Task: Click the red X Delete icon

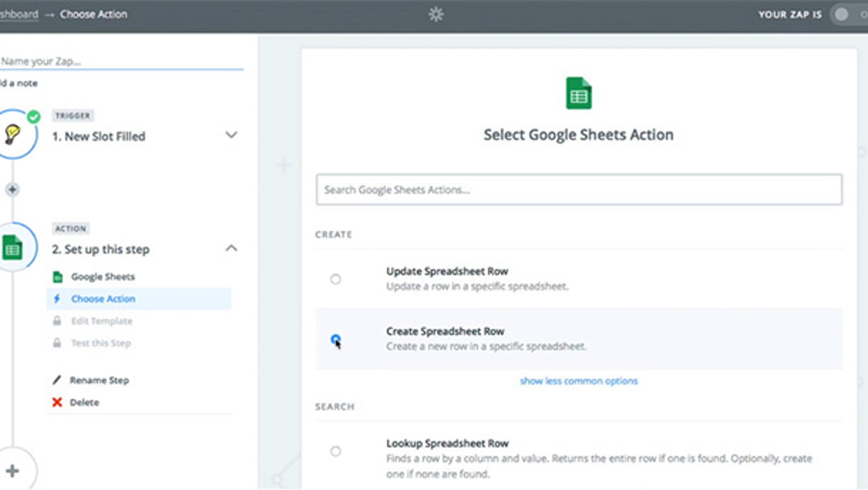Action: 57,402
